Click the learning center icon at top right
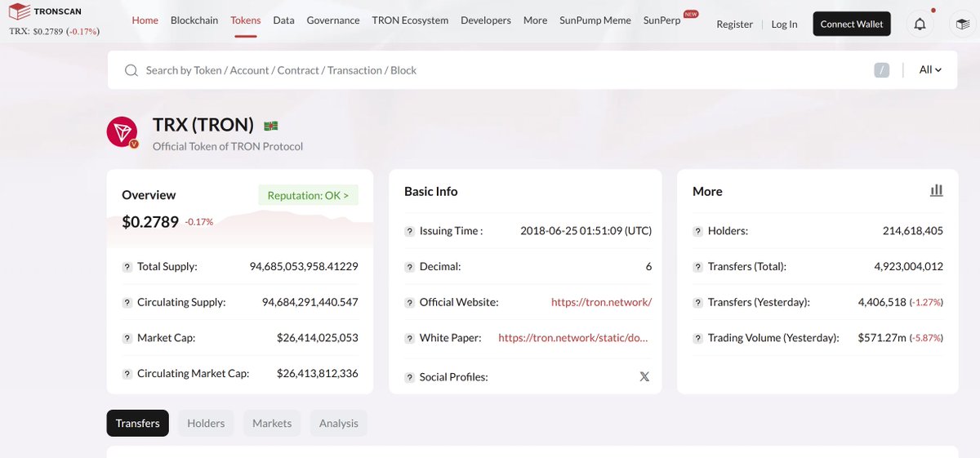 (963, 24)
